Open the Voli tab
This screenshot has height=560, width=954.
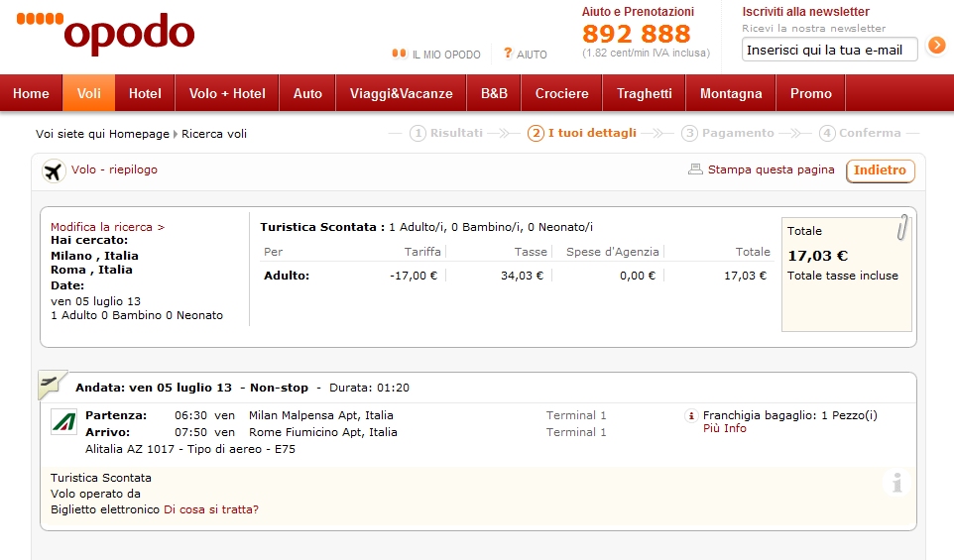89,93
